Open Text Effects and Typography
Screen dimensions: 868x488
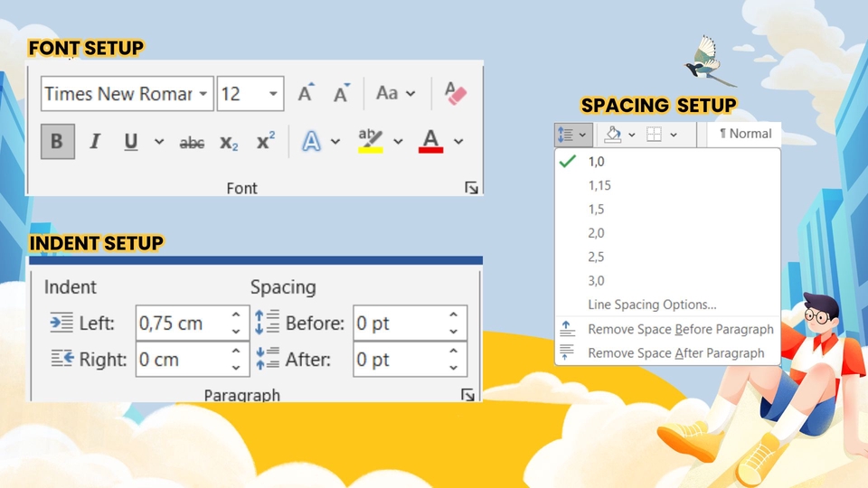tap(312, 142)
